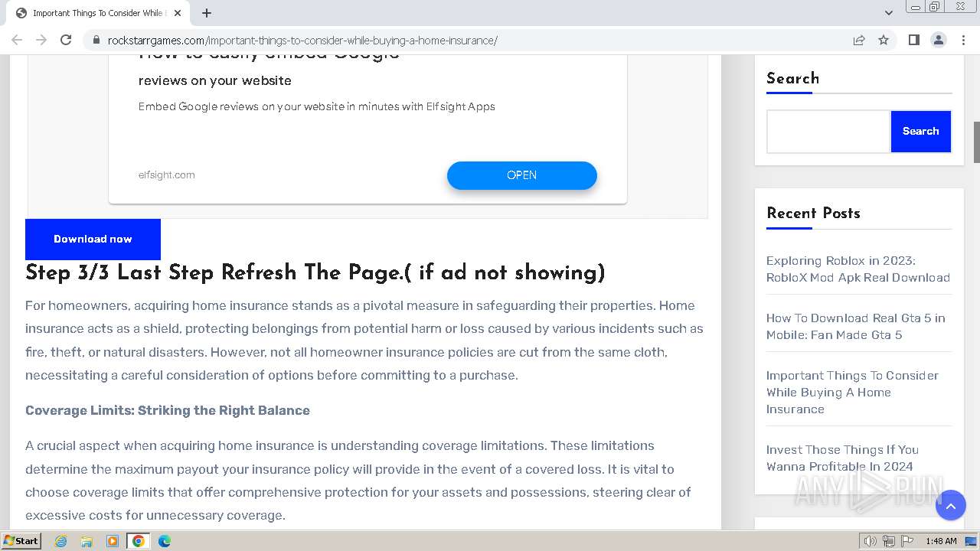Switch to Chrome in taskbar
This screenshot has width=980, height=551.
[x=138, y=541]
